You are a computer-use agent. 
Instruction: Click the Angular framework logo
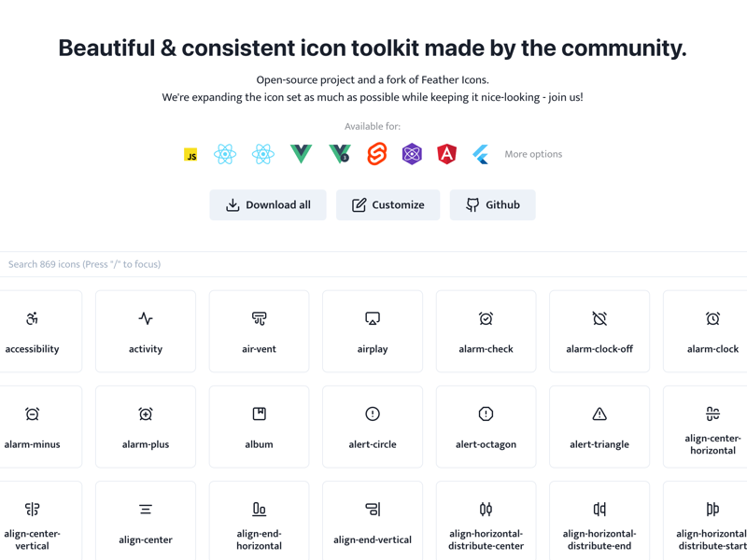[446, 154]
